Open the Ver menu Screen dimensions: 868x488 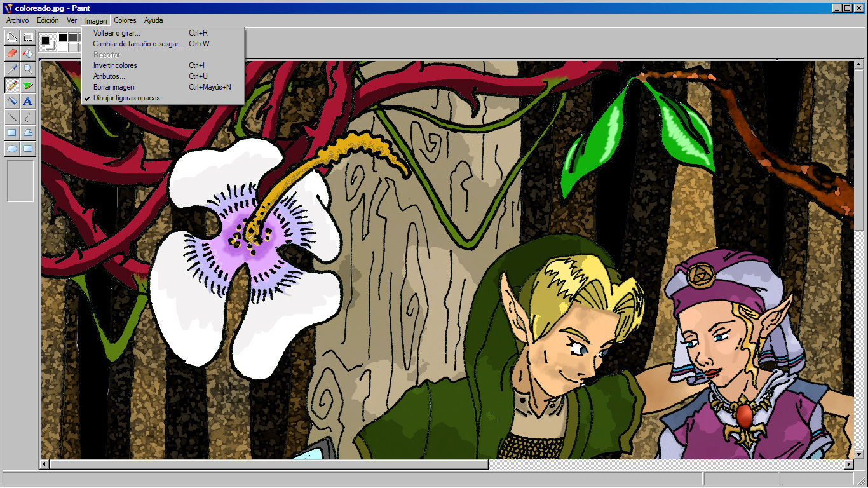72,21
